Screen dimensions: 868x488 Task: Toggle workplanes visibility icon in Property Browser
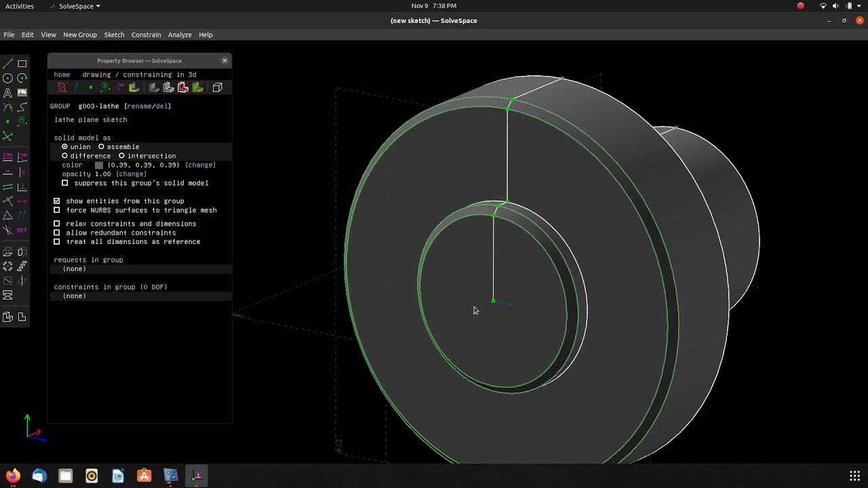pyautogui.click(x=62, y=87)
